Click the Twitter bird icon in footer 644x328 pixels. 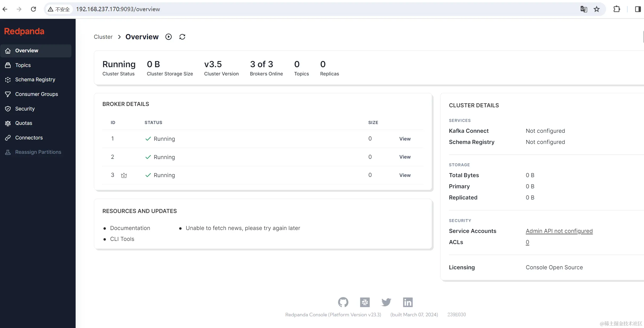(x=386, y=302)
